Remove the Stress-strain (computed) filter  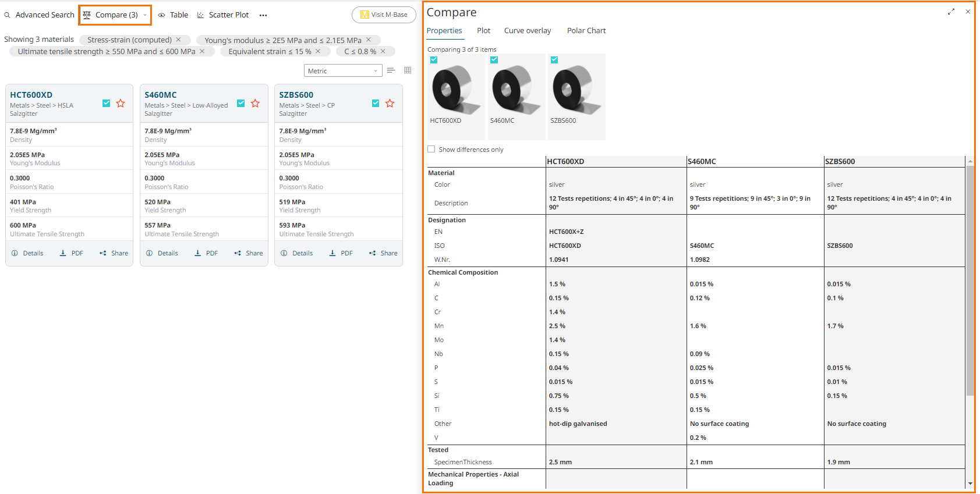[x=179, y=40]
